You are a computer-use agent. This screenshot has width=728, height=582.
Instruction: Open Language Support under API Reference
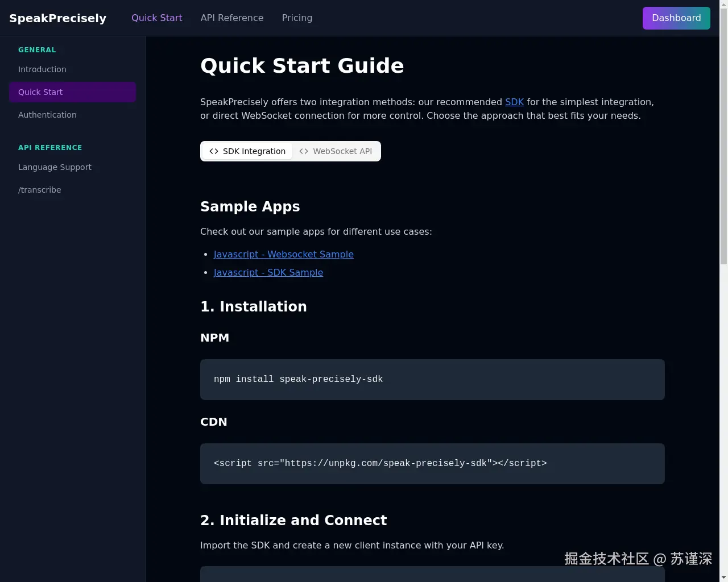55,167
